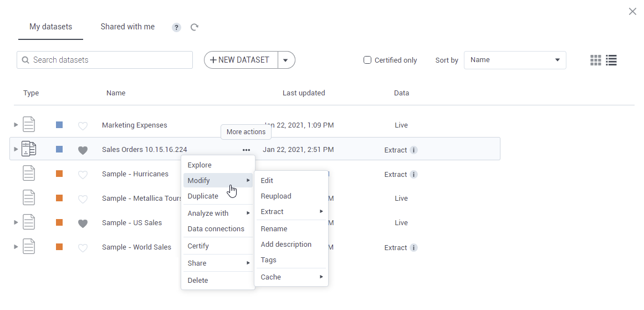The width and height of the screenshot is (644, 310).
Task: Enable the Certified only checkbox
Action: pos(367,60)
